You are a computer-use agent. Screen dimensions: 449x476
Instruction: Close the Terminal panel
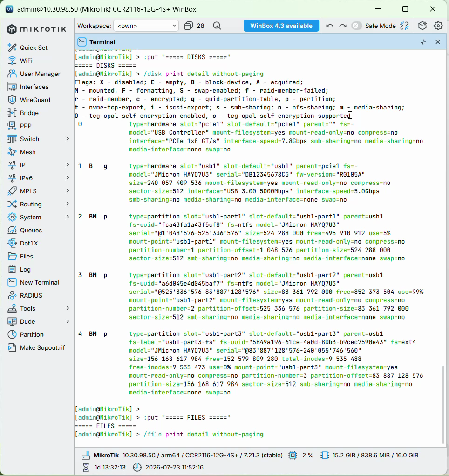(x=438, y=42)
